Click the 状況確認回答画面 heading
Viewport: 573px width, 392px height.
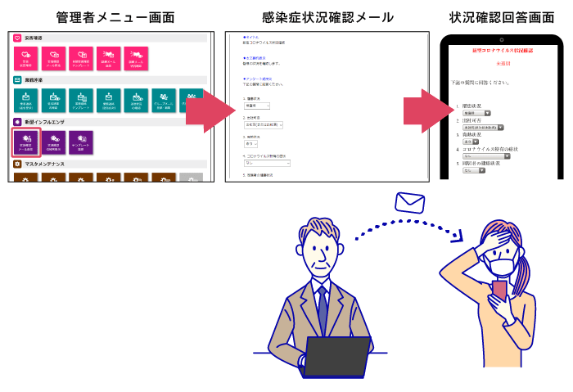[x=502, y=17]
